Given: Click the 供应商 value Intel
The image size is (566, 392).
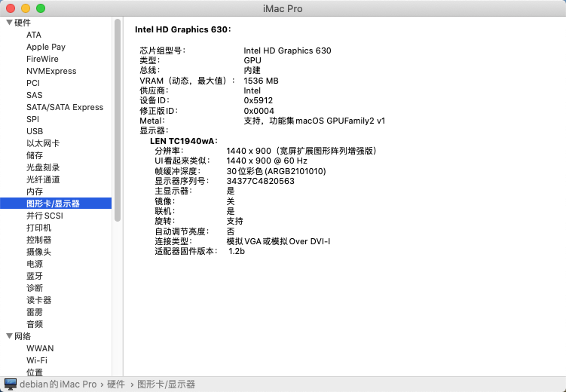Looking at the screenshot, I should 252,90.
